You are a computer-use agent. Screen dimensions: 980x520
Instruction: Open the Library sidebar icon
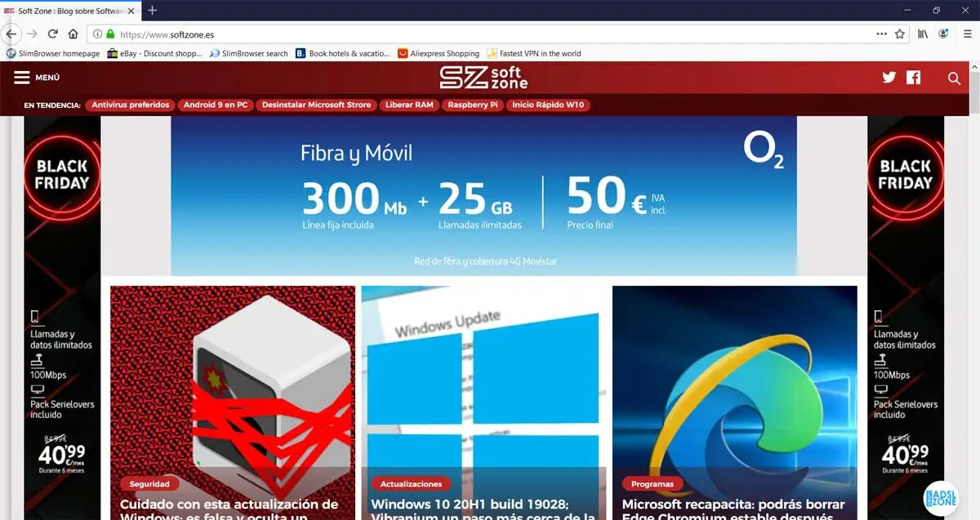[923, 34]
